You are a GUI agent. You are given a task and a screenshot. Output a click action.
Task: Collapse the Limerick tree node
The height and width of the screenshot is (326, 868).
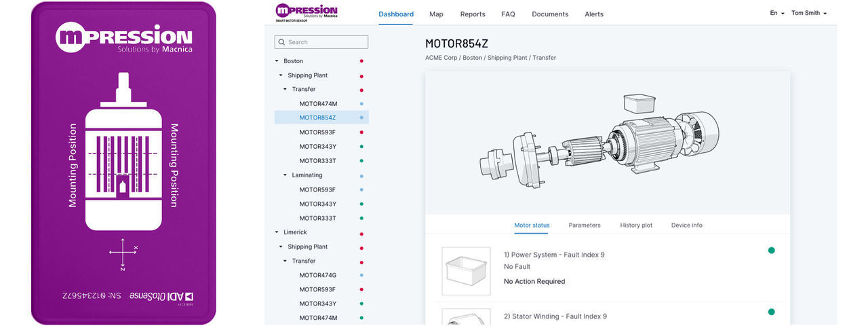(x=277, y=232)
